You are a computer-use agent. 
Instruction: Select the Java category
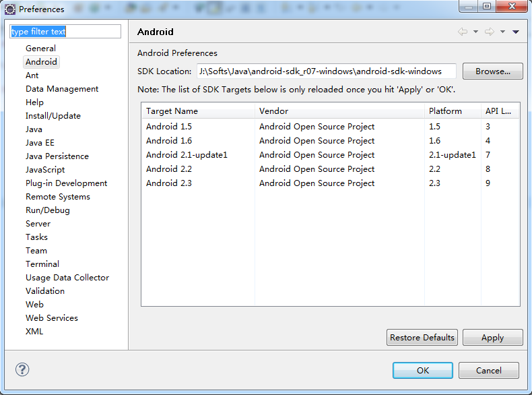tap(34, 129)
